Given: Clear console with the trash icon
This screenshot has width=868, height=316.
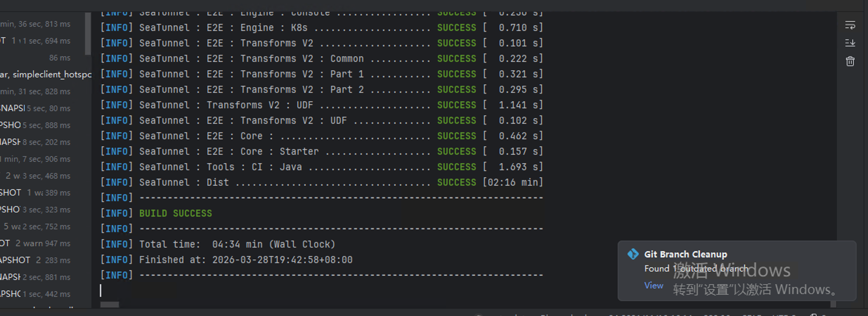Looking at the screenshot, I should [850, 61].
